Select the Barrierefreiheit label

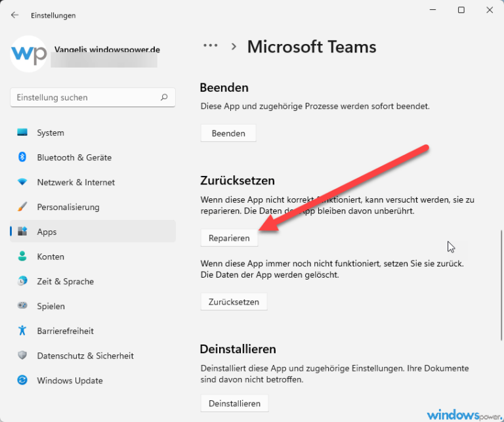(65, 331)
